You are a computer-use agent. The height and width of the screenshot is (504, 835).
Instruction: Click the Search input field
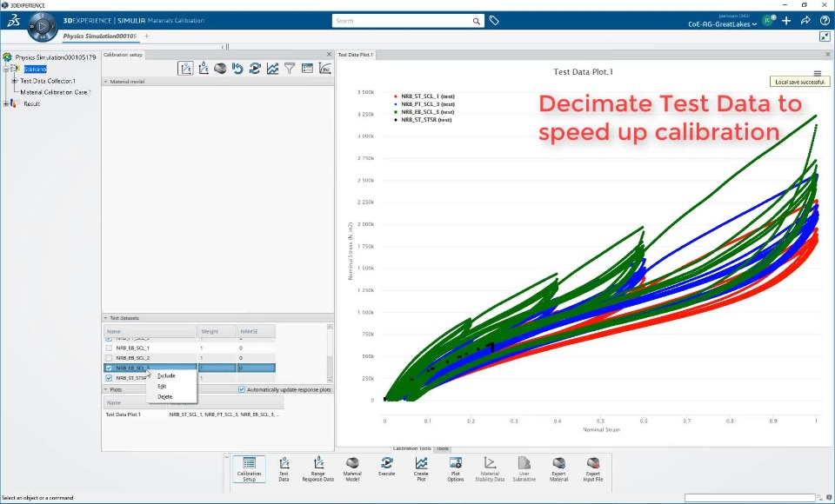pos(403,21)
